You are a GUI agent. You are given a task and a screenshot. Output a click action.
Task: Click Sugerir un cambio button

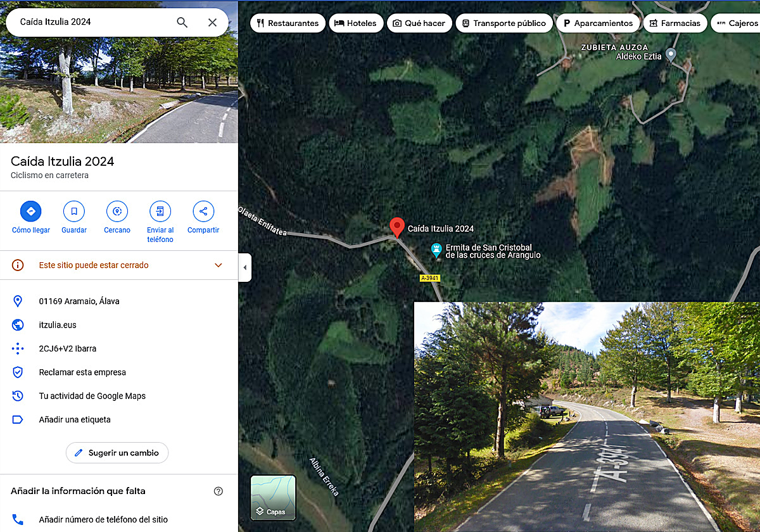(117, 453)
